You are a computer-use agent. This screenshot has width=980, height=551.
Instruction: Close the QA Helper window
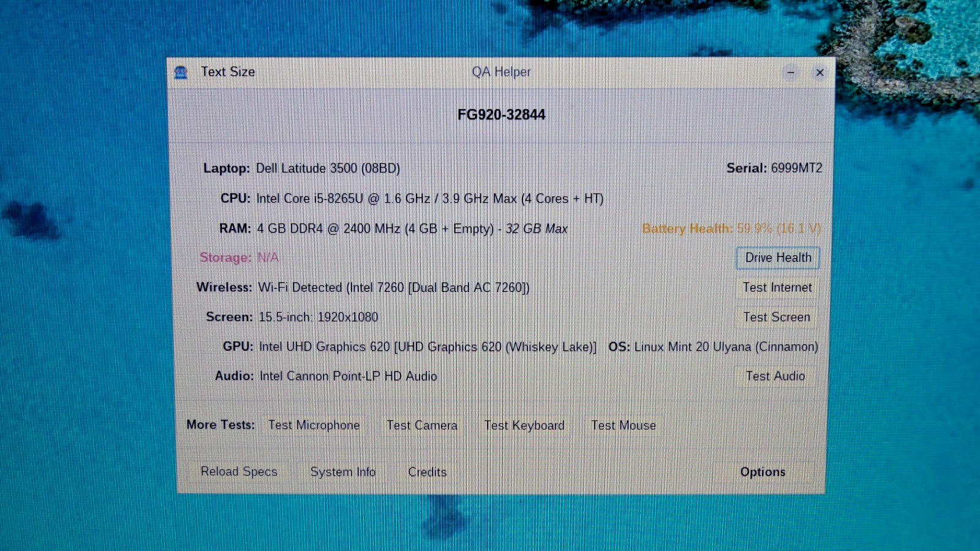tap(820, 73)
